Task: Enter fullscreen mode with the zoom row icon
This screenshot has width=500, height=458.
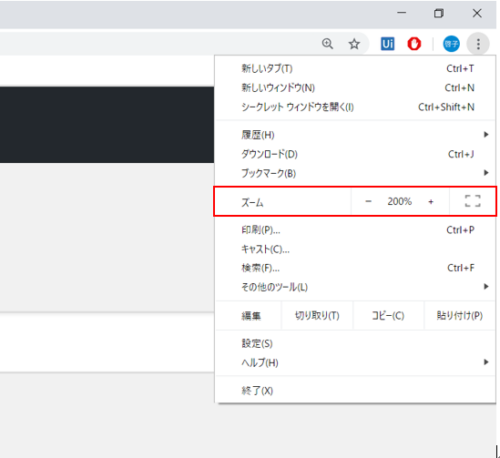Action: click(x=473, y=201)
